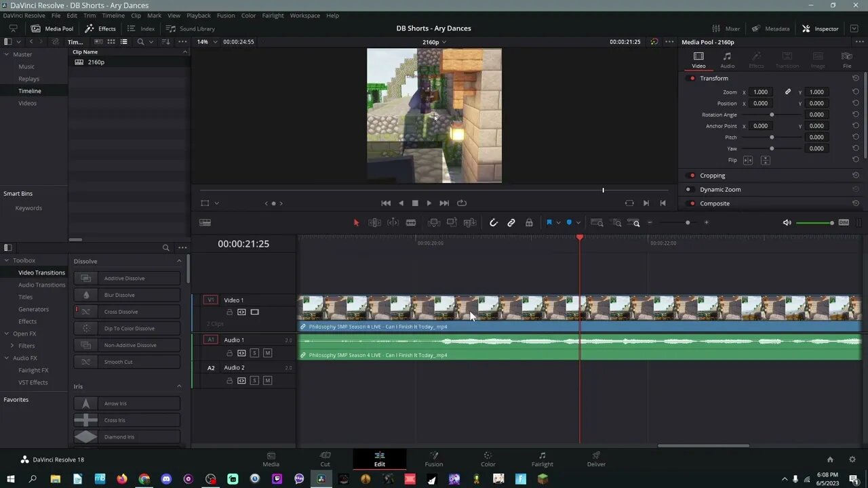The image size is (868, 488).
Task: Select the Trim Edit Mode tool
Action: click(374, 222)
